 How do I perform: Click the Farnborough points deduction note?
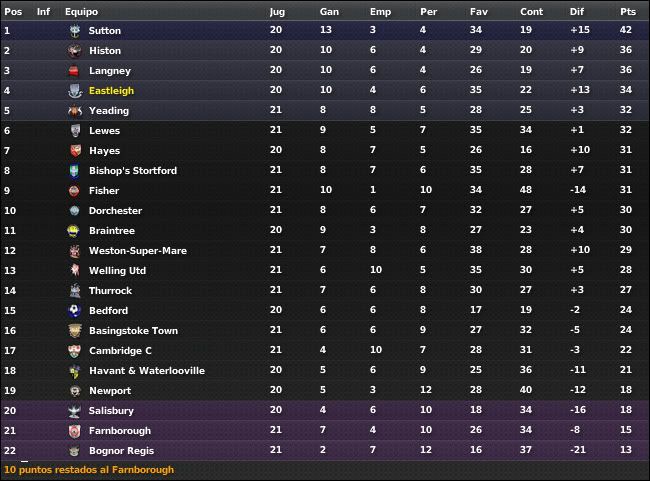[x=89, y=470]
